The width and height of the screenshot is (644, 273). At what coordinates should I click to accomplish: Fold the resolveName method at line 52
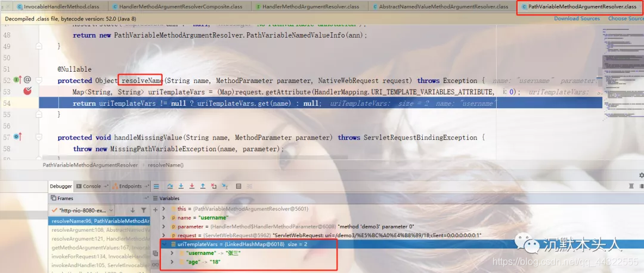(39, 80)
